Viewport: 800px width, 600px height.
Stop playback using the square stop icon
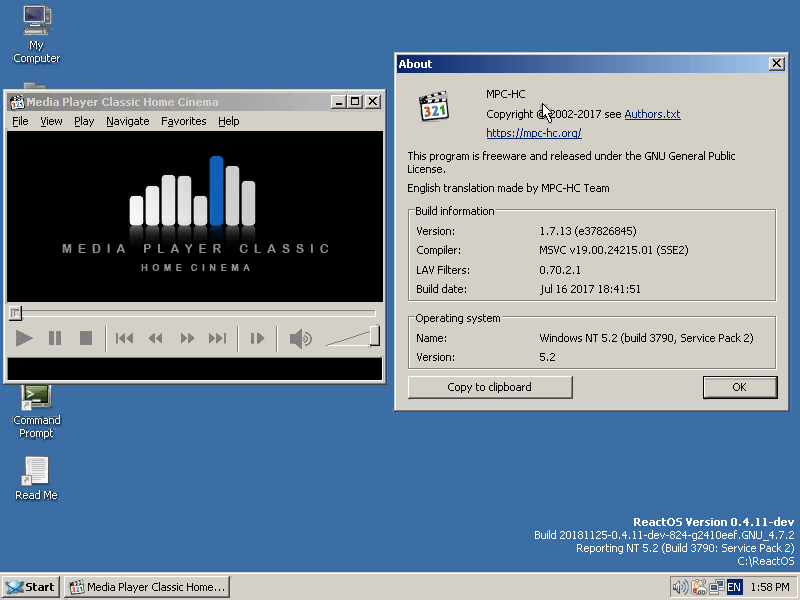point(86,338)
